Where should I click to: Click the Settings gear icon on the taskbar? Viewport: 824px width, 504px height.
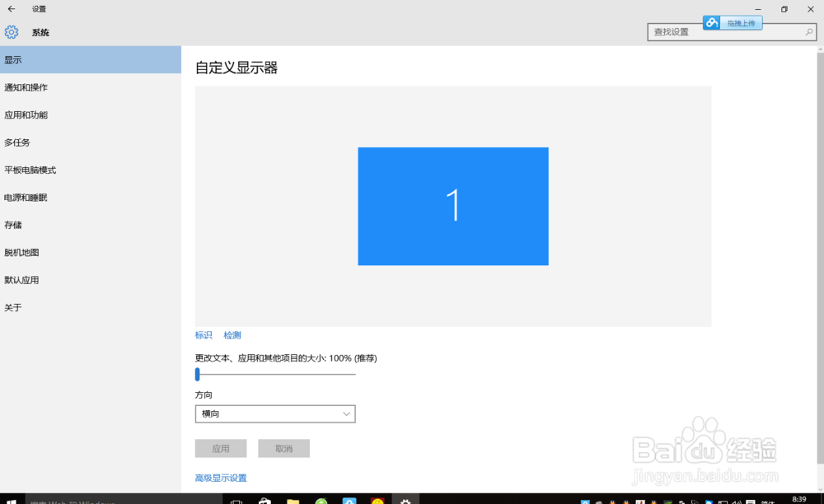click(x=405, y=500)
